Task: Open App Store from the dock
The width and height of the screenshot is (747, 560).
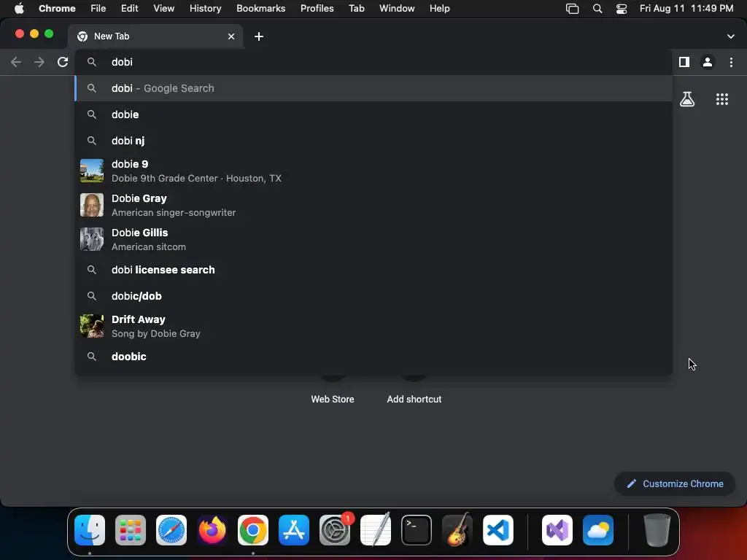Action: tap(294, 530)
